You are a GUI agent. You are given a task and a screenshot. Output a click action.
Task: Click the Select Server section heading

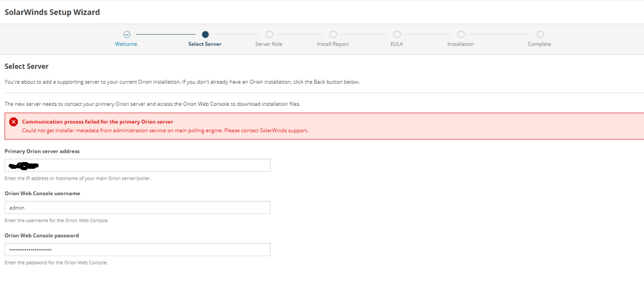coord(26,66)
